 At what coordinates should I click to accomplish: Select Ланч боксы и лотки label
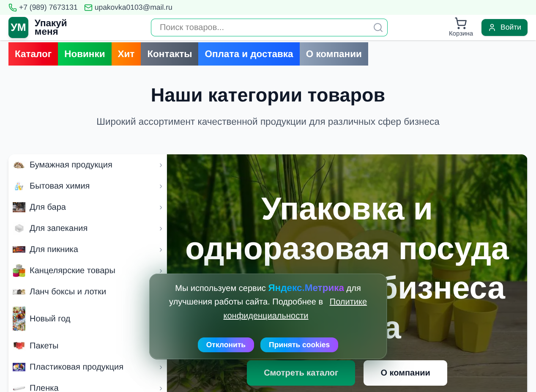68,292
